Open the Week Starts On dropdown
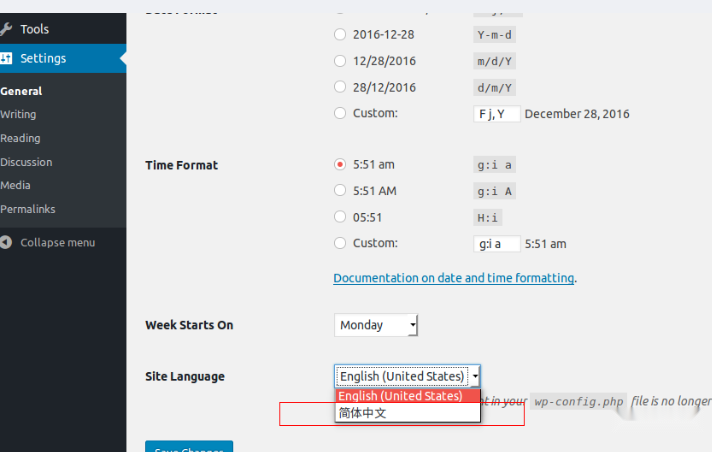The image size is (712, 452). click(376, 325)
